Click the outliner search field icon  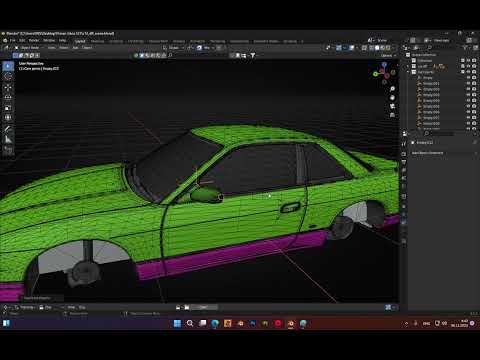(429, 48)
